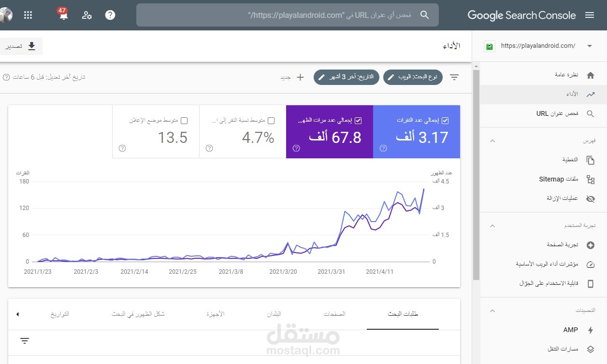The image size is (607, 364).
Task: Select فحص عنوان URL magnifier icon in sidebar
Action: tap(591, 114)
